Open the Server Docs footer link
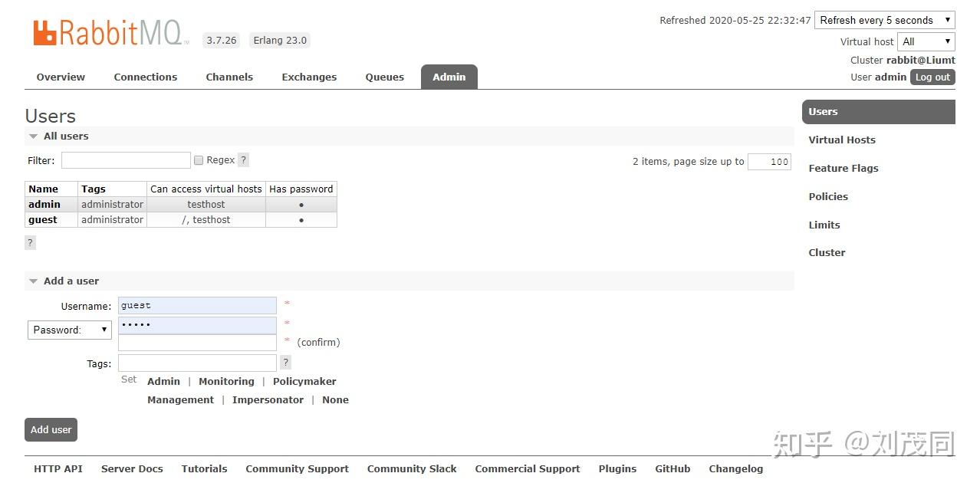Image resolution: width=980 pixels, height=483 pixels. tap(132, 468)
